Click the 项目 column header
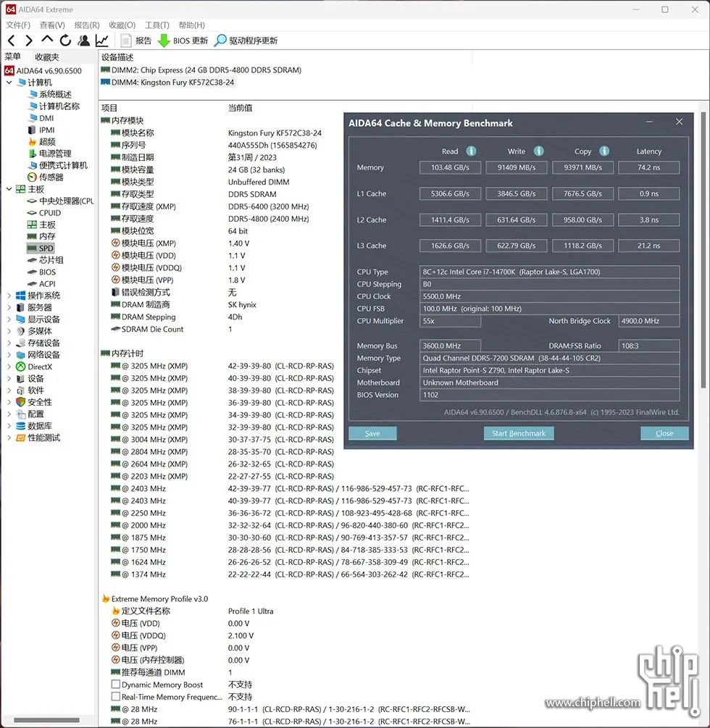 (109, 108)
